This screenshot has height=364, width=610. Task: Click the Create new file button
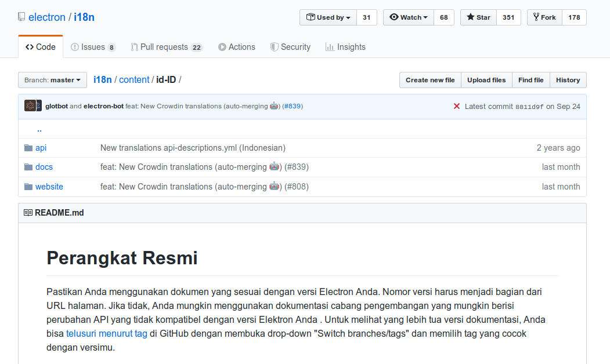coord(429,80)
